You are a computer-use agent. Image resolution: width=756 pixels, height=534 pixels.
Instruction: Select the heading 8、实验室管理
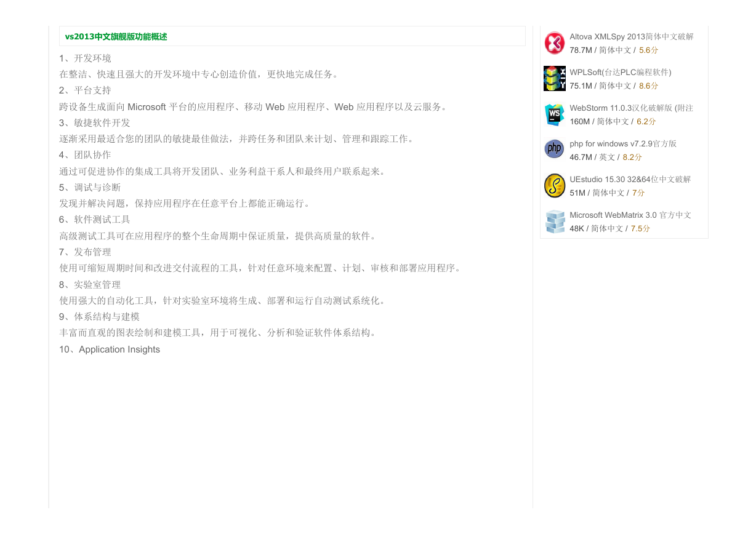90,285
